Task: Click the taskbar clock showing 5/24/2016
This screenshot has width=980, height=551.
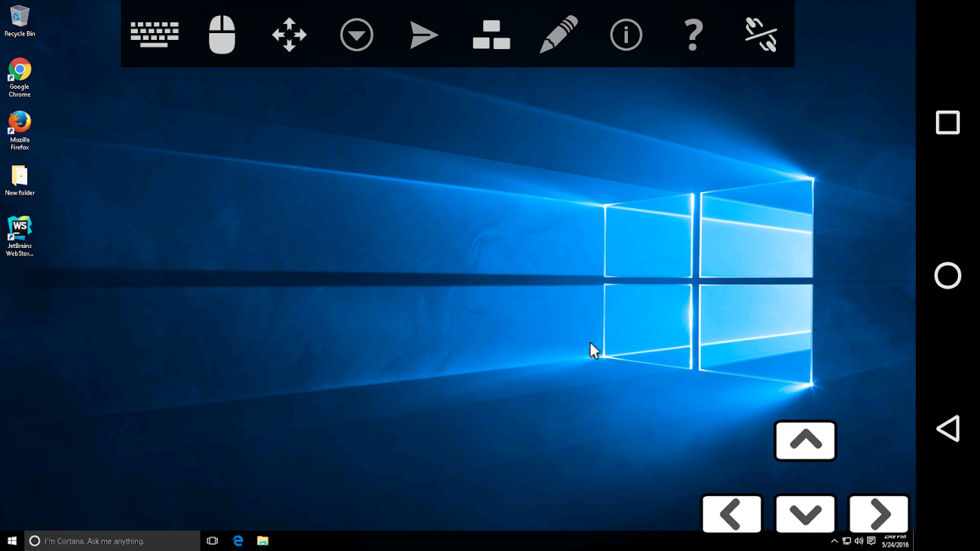Action: pyautogui.click(x=895, y=541)
